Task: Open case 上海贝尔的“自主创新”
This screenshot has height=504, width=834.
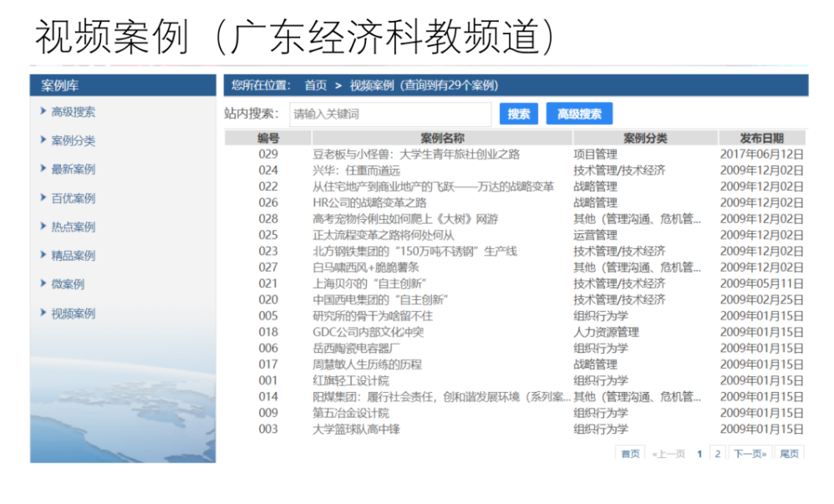Action: pyautogui.click(x=369, y=283)
